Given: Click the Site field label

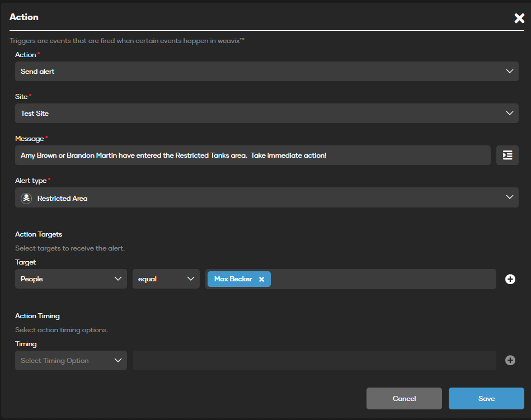Looking at the screenshot, I should click(21, 96).
